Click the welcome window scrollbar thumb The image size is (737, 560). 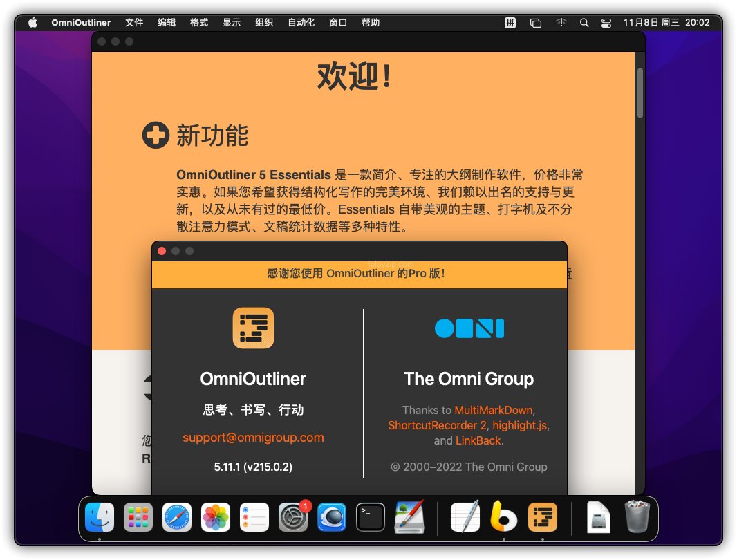pyautogui.click(x=640, y=93)
